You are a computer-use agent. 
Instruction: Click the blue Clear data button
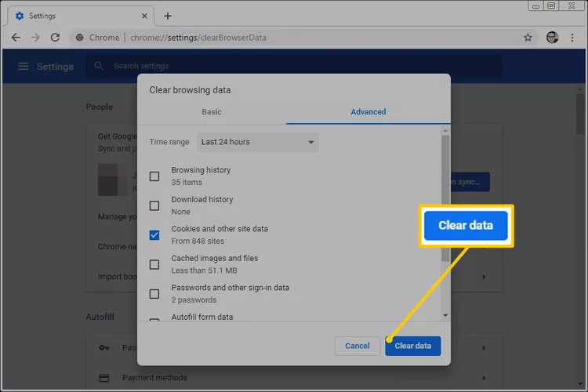(413, 346)
